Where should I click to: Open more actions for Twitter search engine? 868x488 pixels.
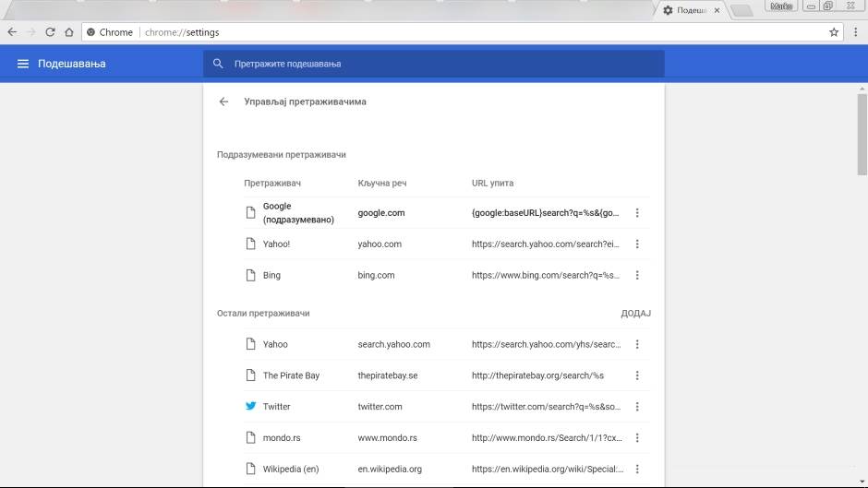tap(637, 406)
